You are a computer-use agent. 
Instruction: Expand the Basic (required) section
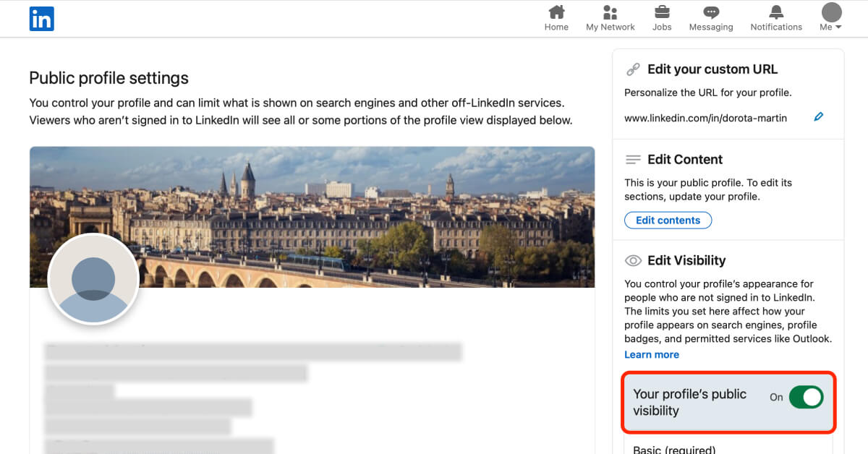pyautogui.click(x=673, y=448)
